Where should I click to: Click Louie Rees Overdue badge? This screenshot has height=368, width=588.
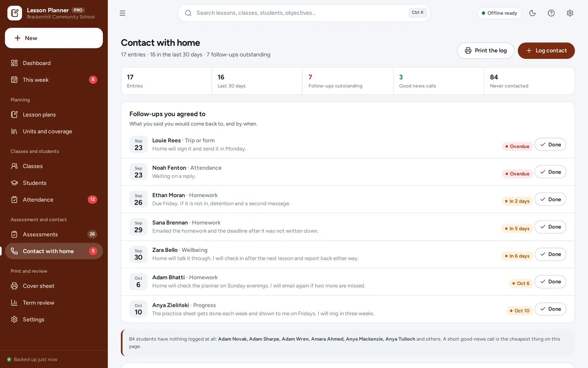(x=517, y=146)
